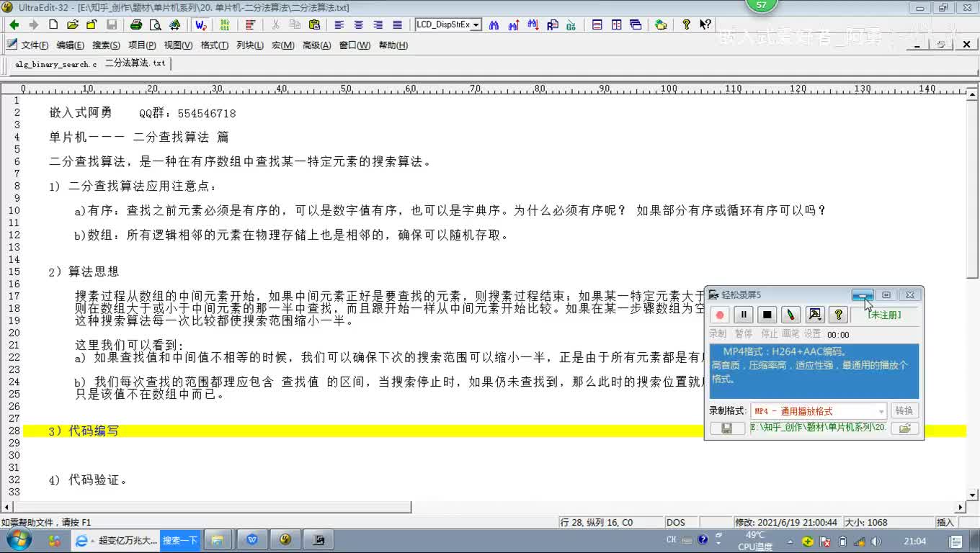980x553 pixels.
Task: Open the 格式(T) menu
Action: (214, 45)
